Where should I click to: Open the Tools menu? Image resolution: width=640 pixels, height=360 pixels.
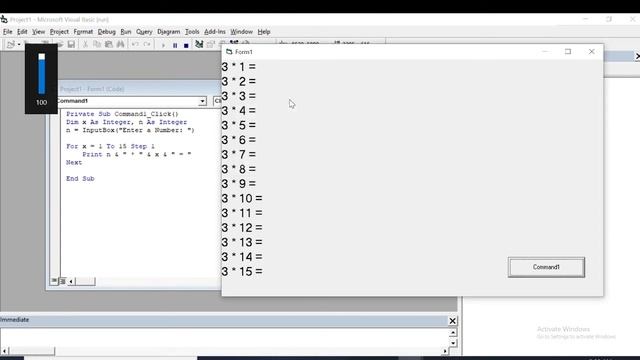[192, 32]
